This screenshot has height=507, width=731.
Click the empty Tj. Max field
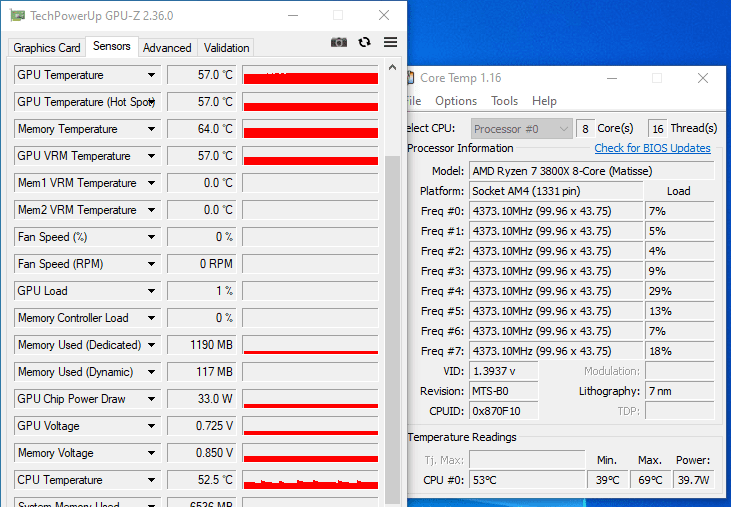[x=527, y=460]
